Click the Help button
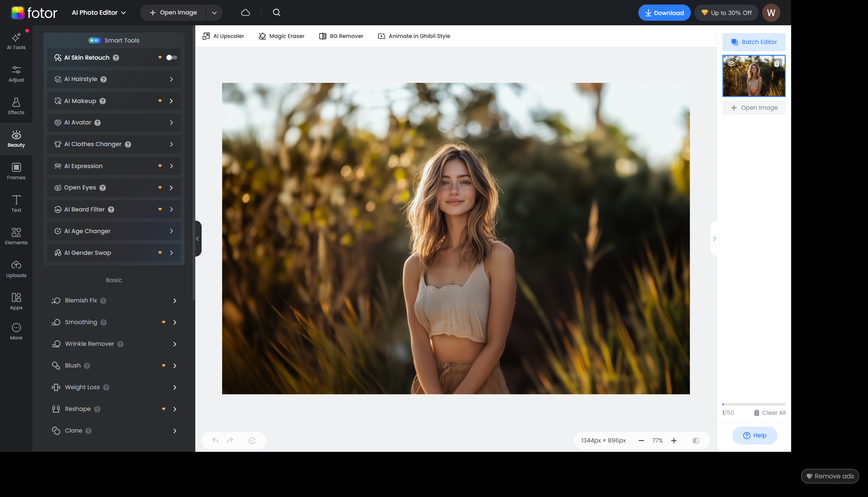The image size is (868, 497). coord(755,436)
